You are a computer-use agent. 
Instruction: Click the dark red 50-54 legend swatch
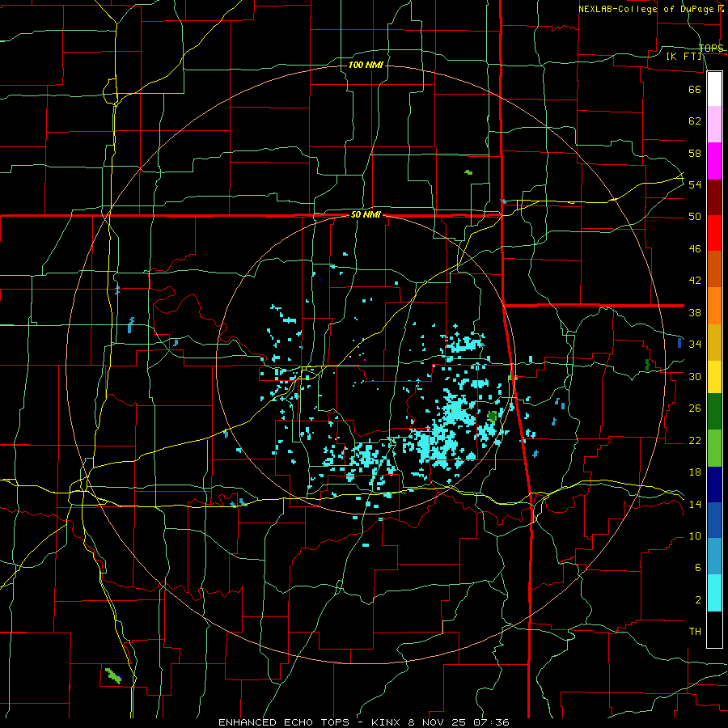click(714, 197)
